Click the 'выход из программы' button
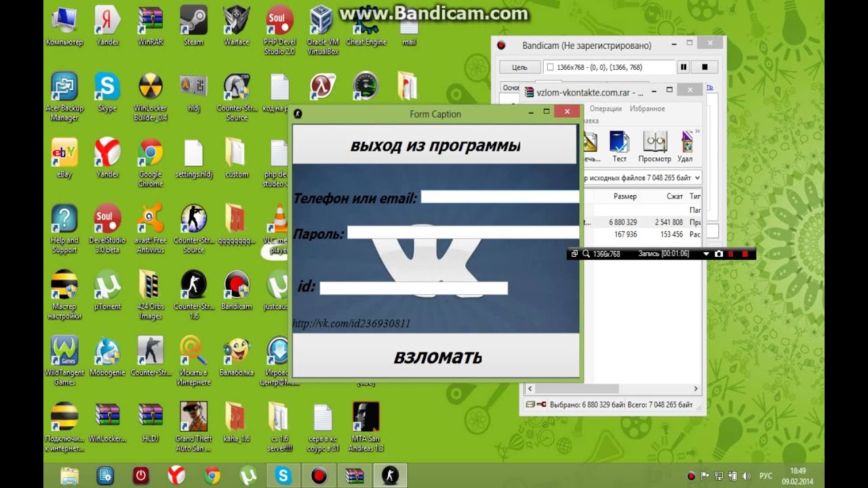Viewport: 868px width, 488px height. tap(435, 145)
